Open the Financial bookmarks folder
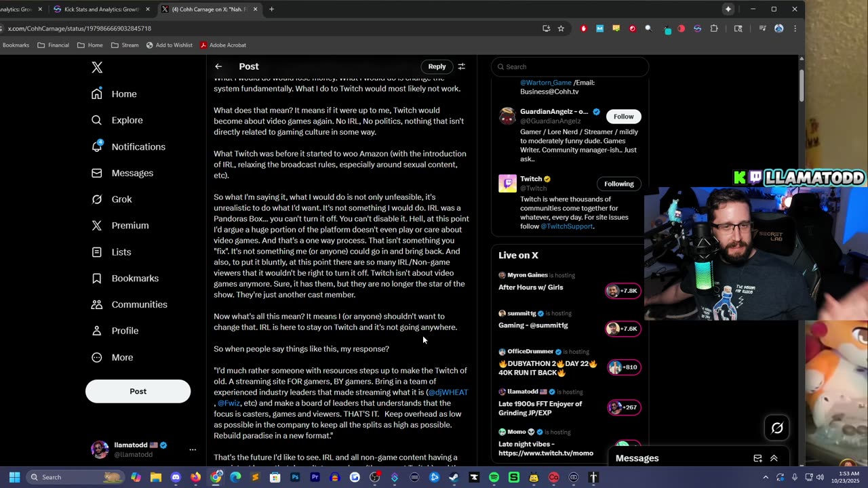This screenshot has height=488, width=868. [53, 45]
